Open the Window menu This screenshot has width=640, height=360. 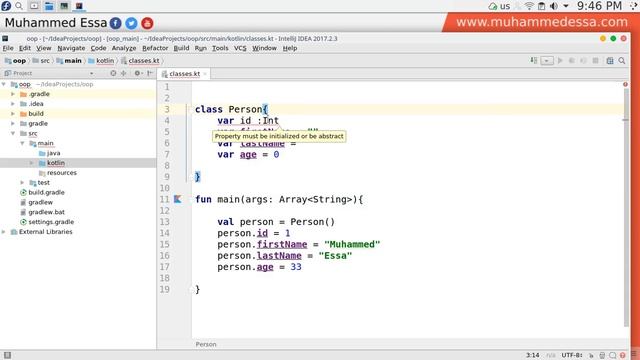click(264, 48)
